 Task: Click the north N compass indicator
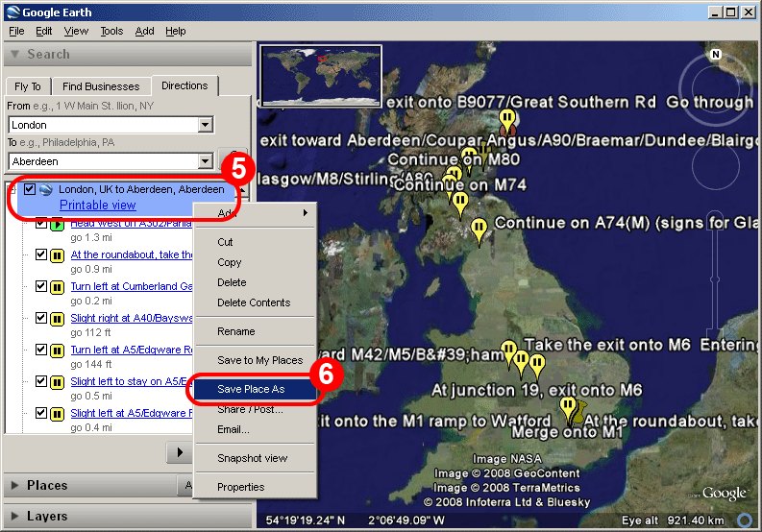point(715,55)
